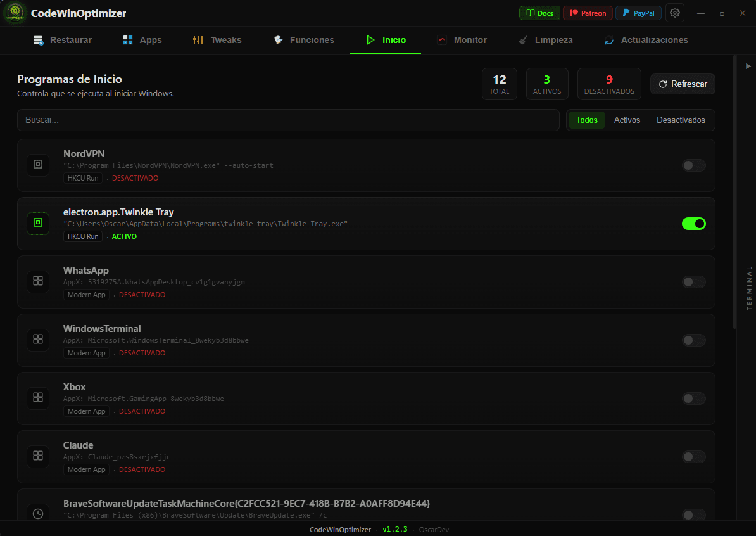Click the Xbox app grid icon
The width and height of the screenshot is (756, 536).
coord(38,398)
